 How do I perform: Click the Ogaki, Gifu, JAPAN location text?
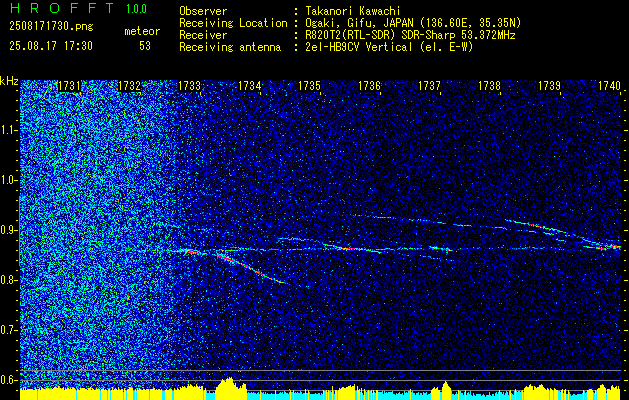click(413, 23)
